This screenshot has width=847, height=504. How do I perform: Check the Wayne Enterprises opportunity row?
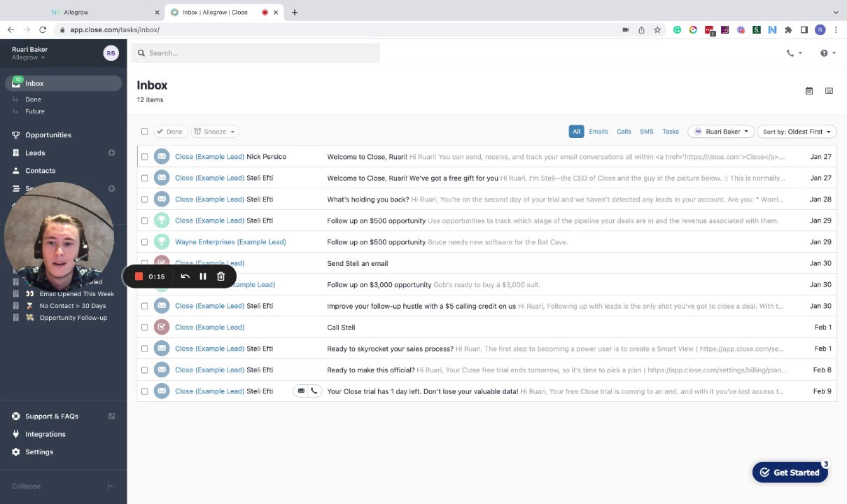coord(145,242)
